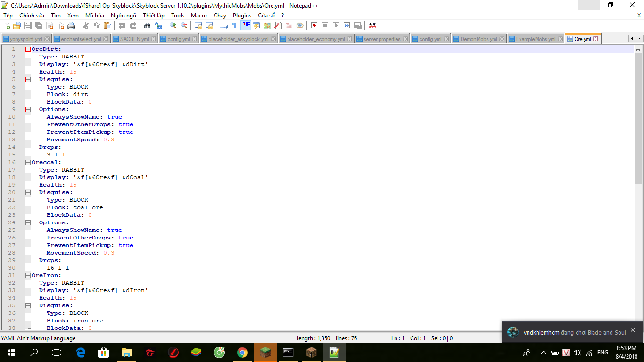
Task: Switch to the server.properties tab
Action: point(382,39)
